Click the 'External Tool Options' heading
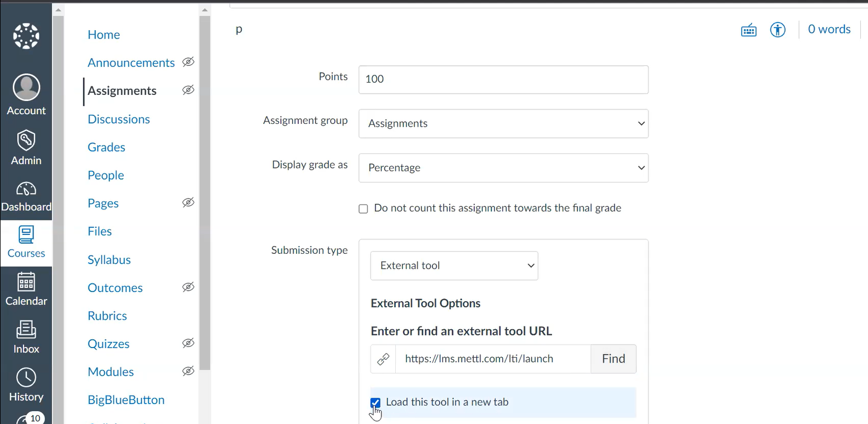 coord(425,303)
